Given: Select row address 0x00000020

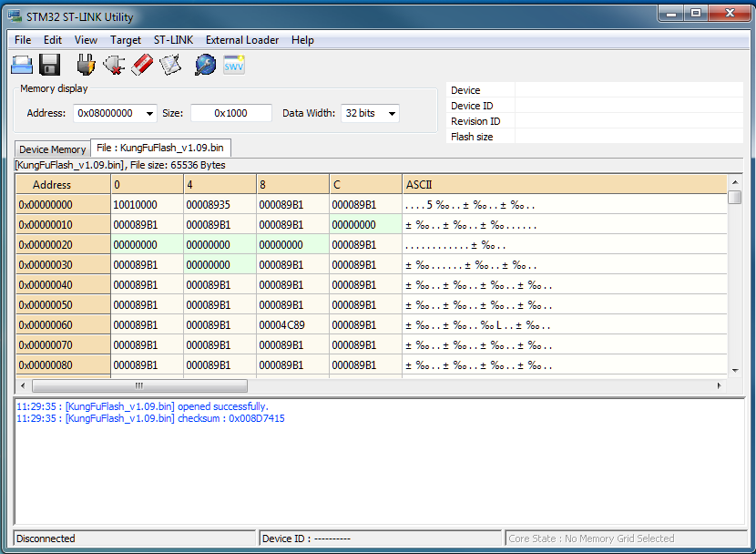Looking at the screenshot, I should pos(63,245).
